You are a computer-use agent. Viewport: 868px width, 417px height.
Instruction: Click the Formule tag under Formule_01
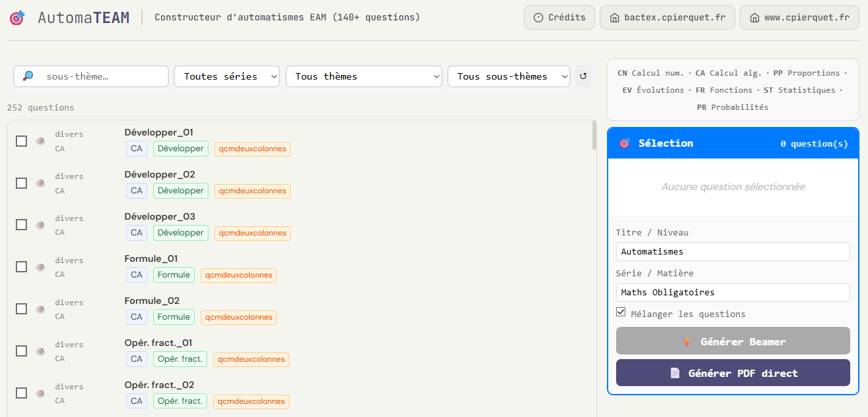(x=174, y=275)
